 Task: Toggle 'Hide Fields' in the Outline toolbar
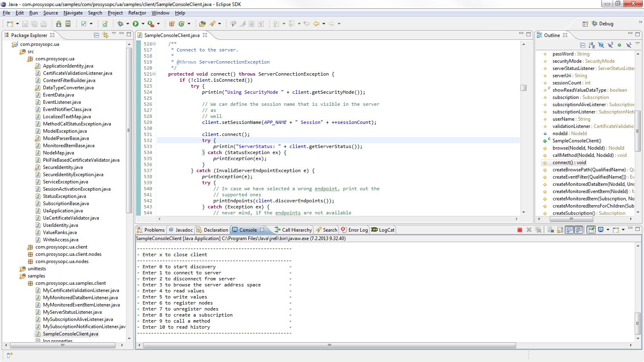coord(601,45)
